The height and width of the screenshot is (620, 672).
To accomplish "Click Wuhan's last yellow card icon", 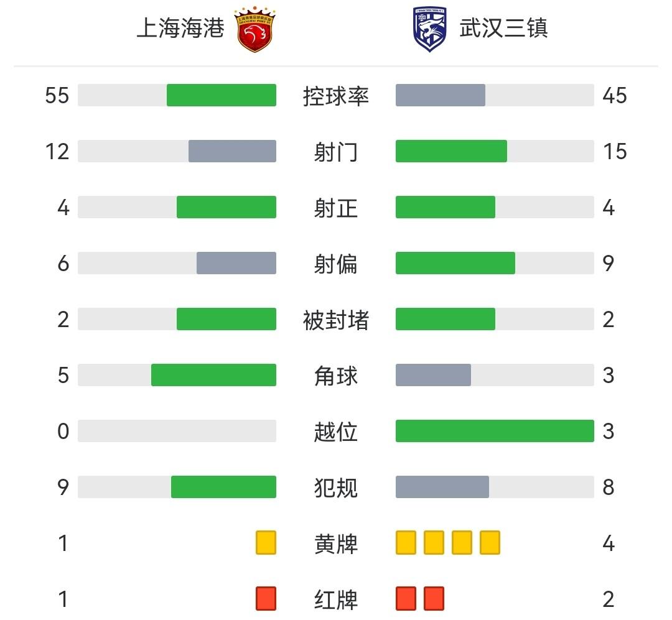I will pos(490,543).
